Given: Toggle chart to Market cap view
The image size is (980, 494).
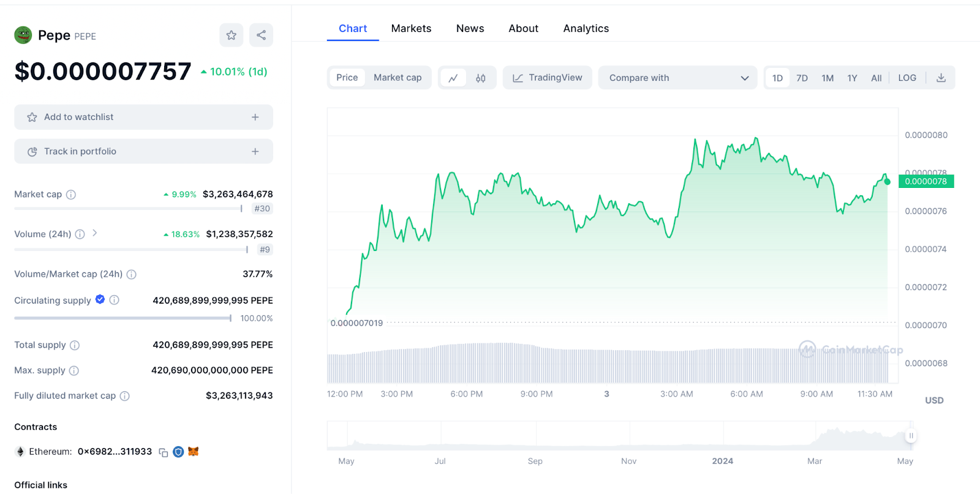Looking at the screenshot, I should pyautogui.click(x=398, y=78).
